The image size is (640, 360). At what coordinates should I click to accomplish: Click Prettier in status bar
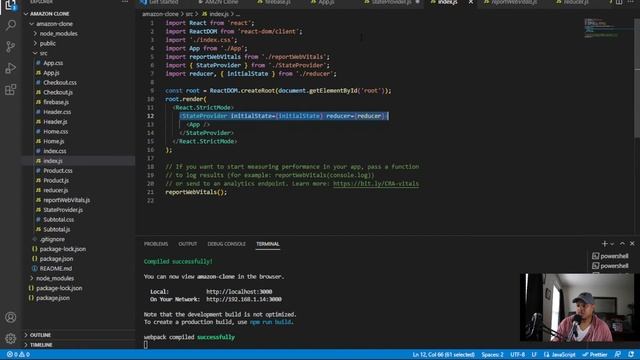click(595, 354)
